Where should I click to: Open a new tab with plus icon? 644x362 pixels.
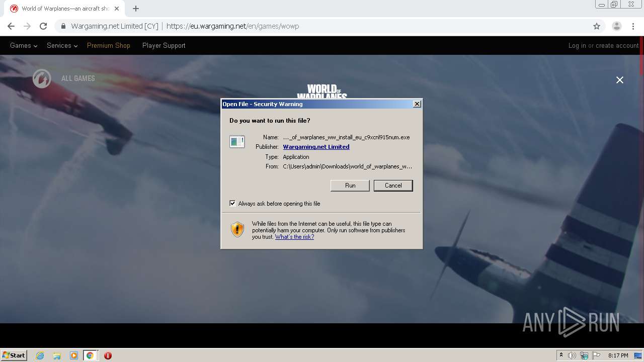(136, 9)
